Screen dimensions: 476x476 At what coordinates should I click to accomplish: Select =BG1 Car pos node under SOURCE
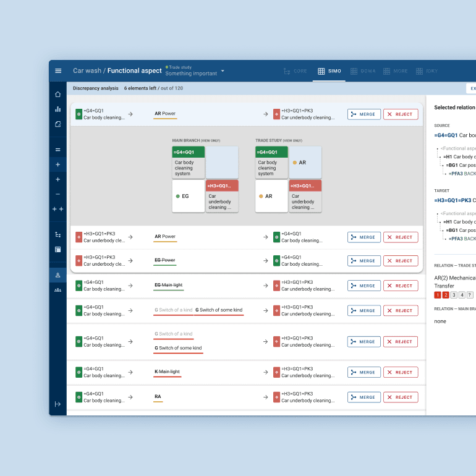461,165
